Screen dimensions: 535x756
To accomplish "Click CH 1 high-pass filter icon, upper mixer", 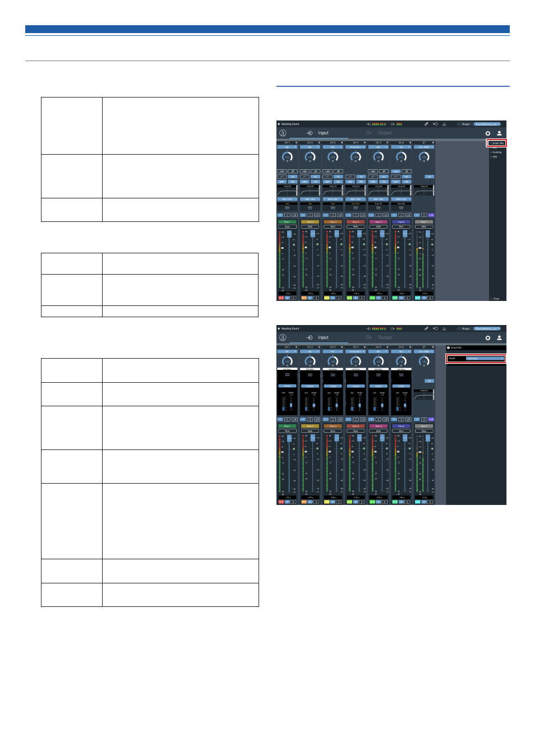I will click(282, 177).
